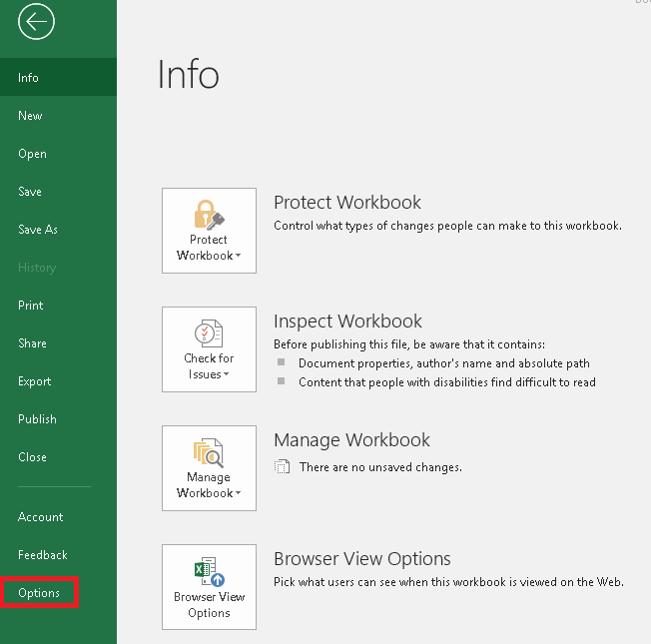Open the Account page
Viewport: 651px width, 644px height.
(x=40, y=517)
